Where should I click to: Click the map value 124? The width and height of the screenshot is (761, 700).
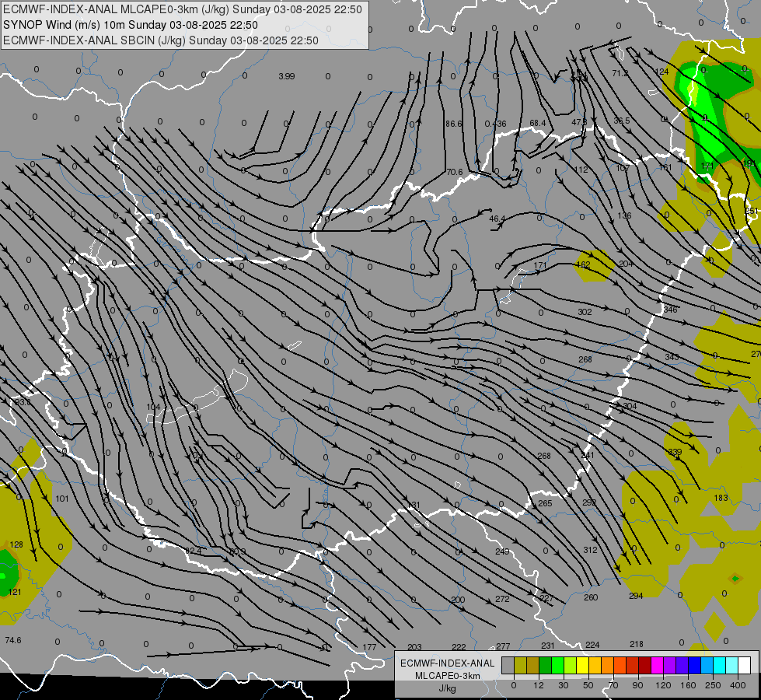(x=662, y=72)
